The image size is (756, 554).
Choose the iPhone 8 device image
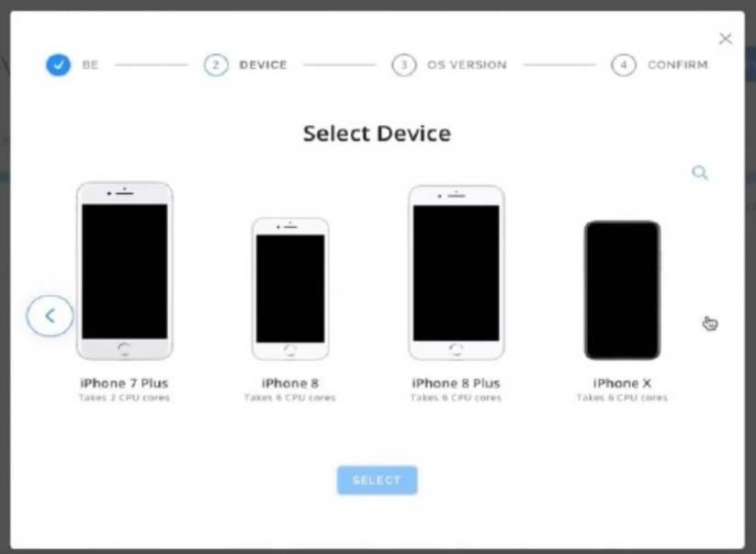click(290, 288)
